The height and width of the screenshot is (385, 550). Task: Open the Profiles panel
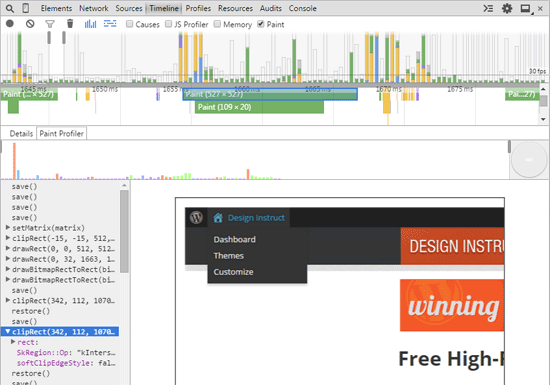coord(198,8)
